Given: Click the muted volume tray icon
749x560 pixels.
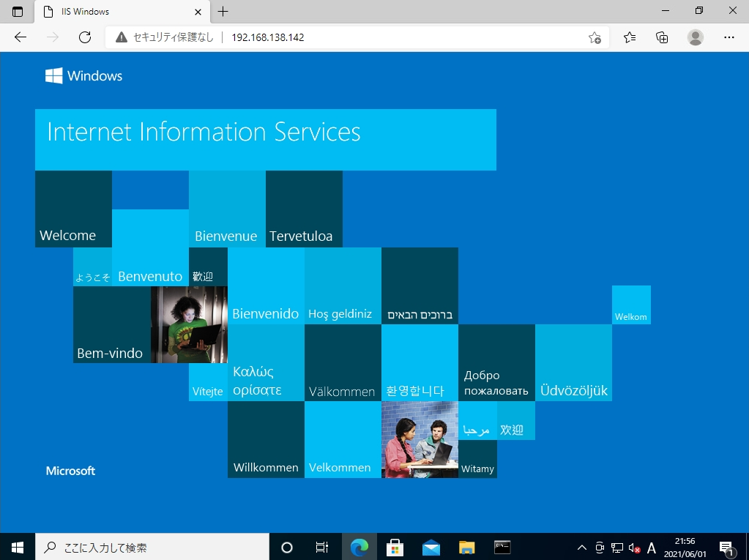Looking at the screenshot, I should tap(634, 547).
